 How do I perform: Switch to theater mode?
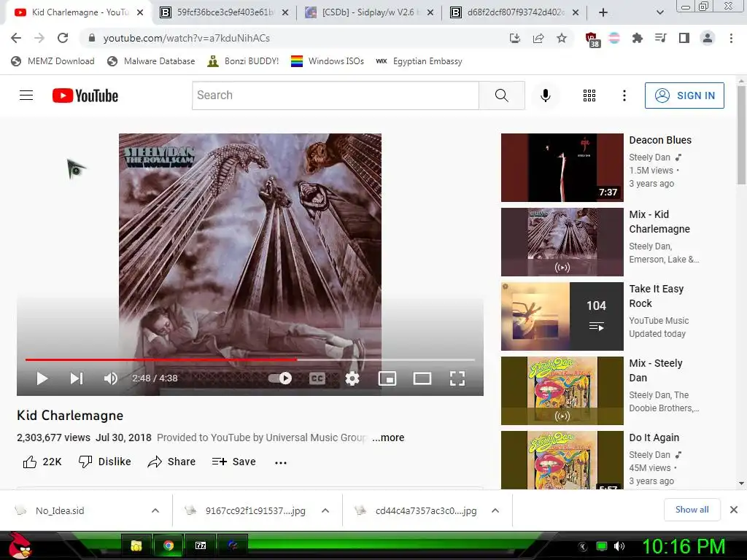[x=422, y=378]
